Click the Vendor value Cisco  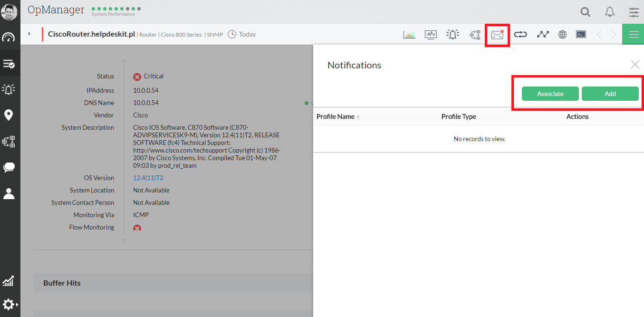click(x=140, y=115)
